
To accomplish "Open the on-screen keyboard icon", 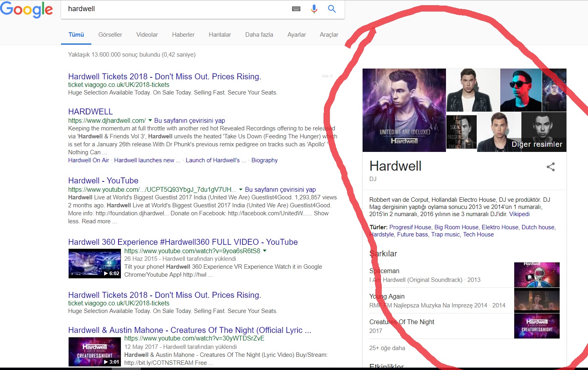I will (x=296, y=9).
